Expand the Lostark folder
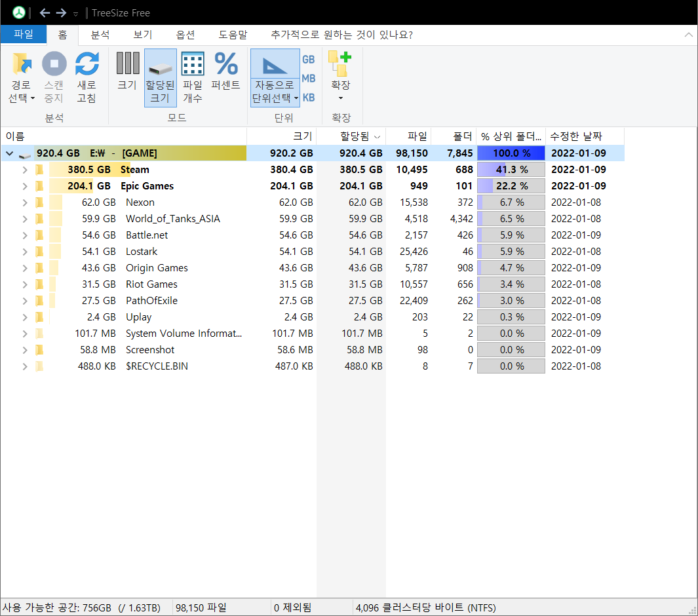 pyautogui.click(x=25, y=252)
